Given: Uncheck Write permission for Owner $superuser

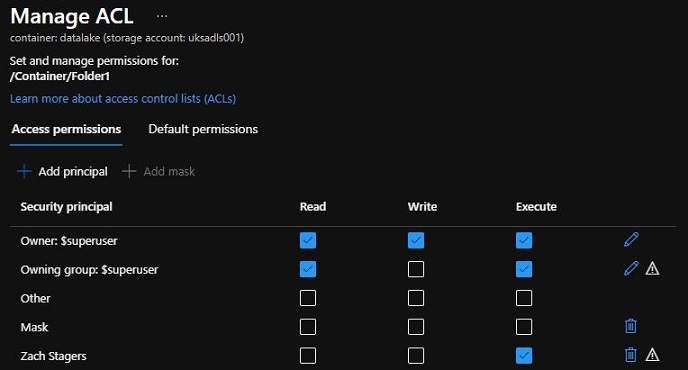Looking at the screenshot, I should tap(416, 240).
